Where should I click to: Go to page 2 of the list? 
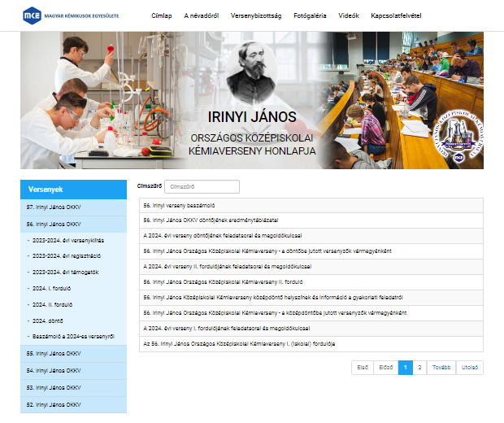[x=419, y=368]
